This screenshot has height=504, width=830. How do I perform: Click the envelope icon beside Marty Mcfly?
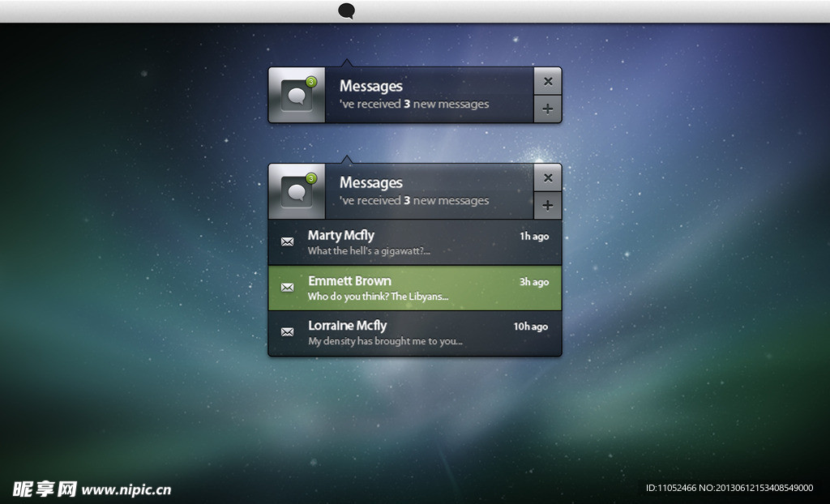point(287,241)
